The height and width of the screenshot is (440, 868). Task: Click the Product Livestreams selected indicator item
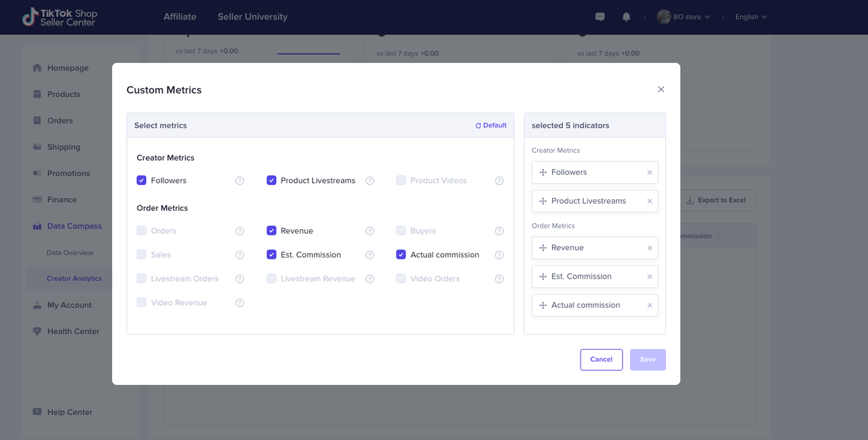[589, 201]
